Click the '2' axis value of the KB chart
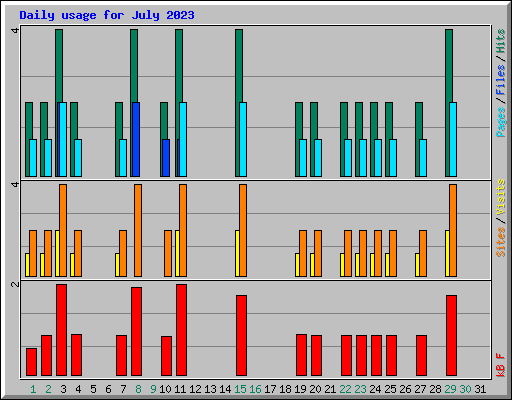Image resolution: width=512 pixels, height=400 pixels. click(x=15, y=284)
